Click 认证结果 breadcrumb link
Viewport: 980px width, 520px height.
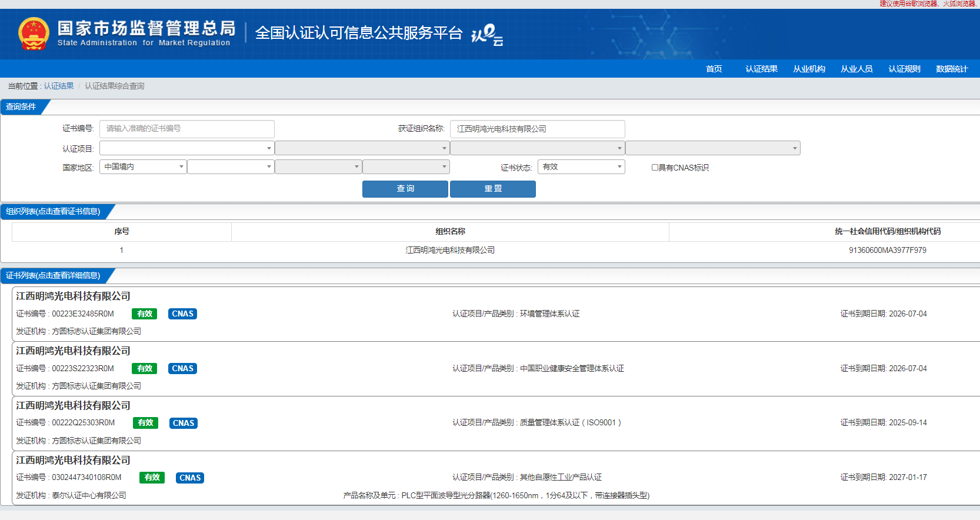[x=59, y=86]
